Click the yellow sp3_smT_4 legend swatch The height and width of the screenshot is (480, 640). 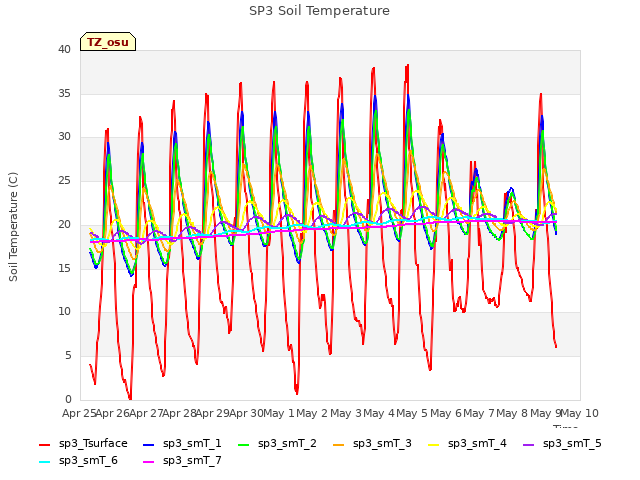pyautogui.click(x=433, y=445)
